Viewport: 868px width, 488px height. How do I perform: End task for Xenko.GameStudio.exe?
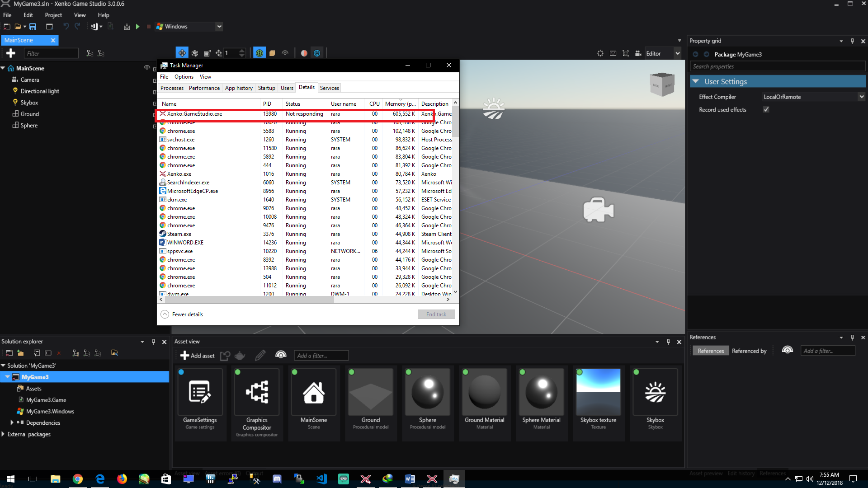[x=436, y=314]
